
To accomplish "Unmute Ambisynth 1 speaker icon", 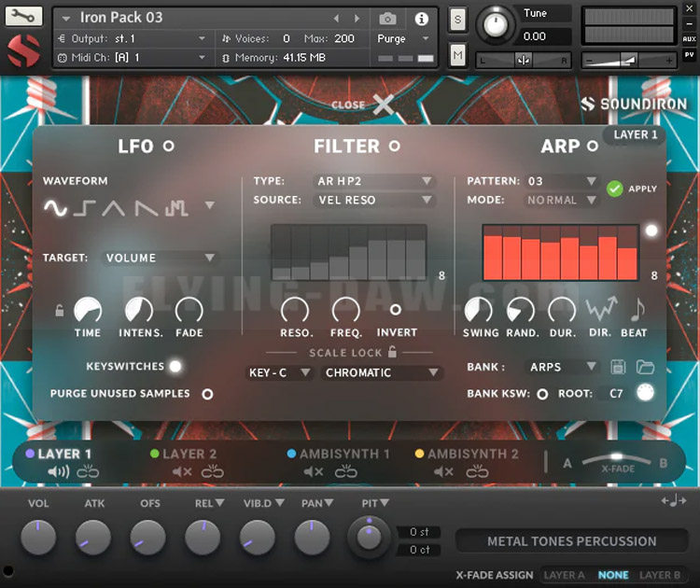I will point(314,471).
